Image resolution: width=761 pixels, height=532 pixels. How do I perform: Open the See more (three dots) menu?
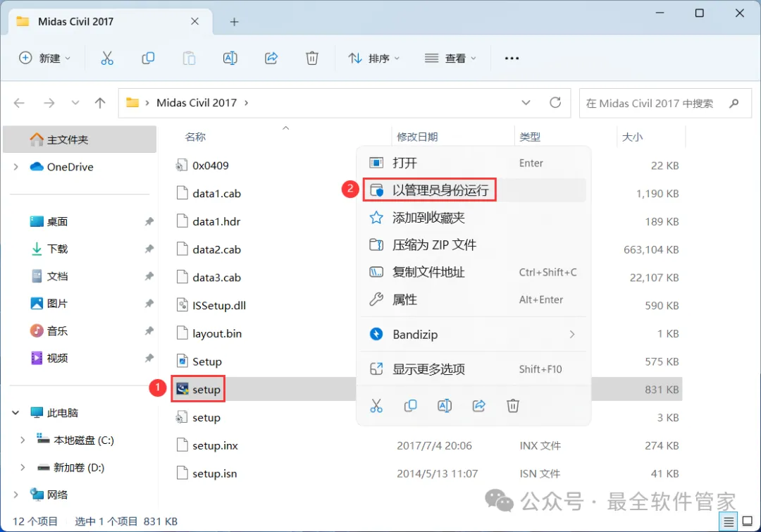tap(512, 58)
